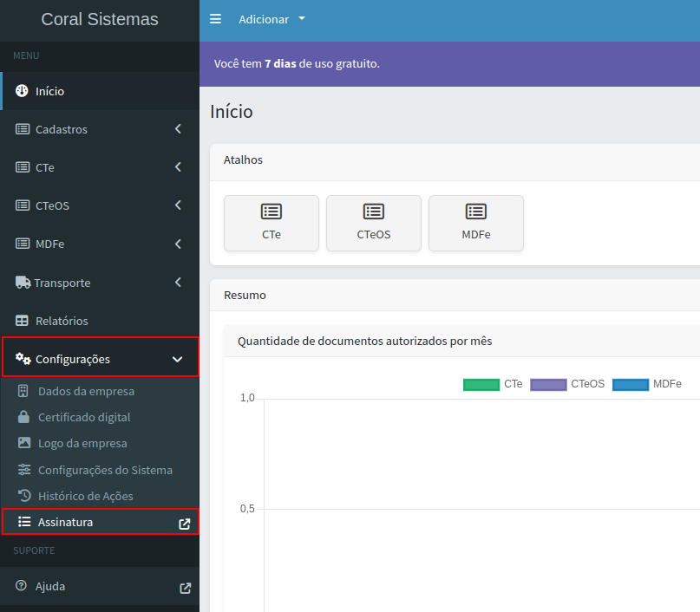Screen dimensions: 700x612
Task: Toggle the CTeOS series in chart legend
Action: tap(567, 384)
